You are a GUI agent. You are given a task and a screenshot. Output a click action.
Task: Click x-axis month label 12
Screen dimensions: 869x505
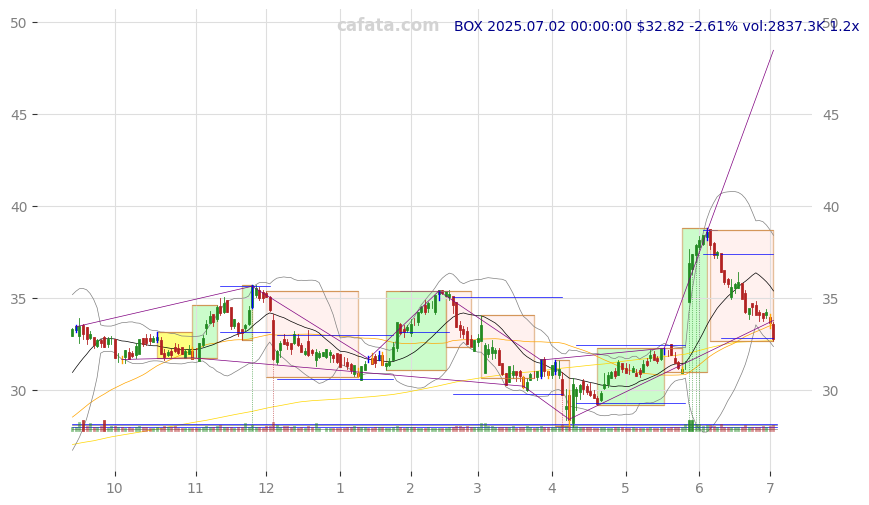click(x=267, y=488)
